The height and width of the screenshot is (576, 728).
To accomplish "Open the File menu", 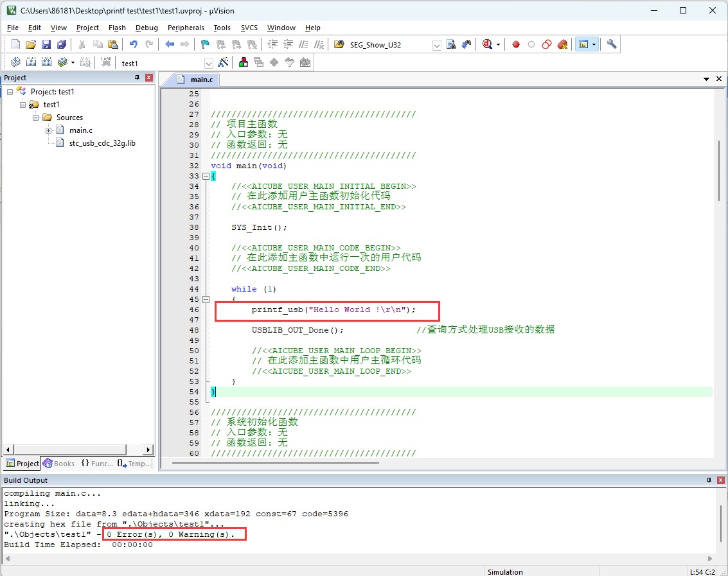I will pyautogui.click(x=13, y=28).
